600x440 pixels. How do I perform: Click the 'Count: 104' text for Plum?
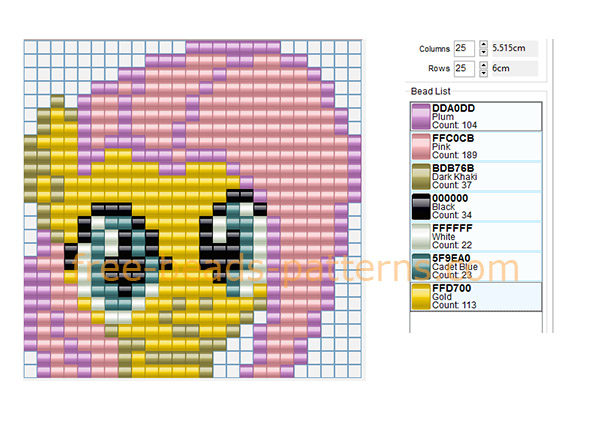tap(454, 125)
